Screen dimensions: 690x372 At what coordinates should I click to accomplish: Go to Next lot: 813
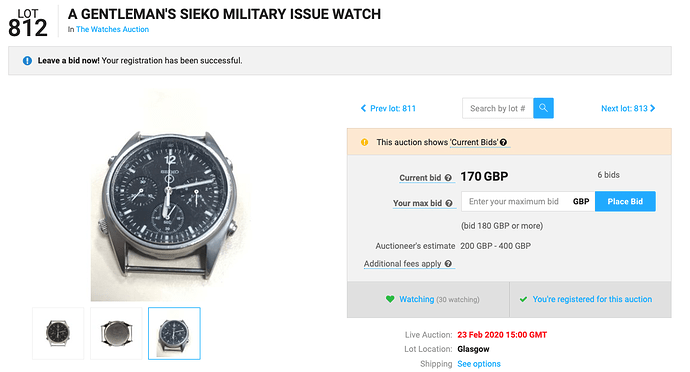coord(628,108)
